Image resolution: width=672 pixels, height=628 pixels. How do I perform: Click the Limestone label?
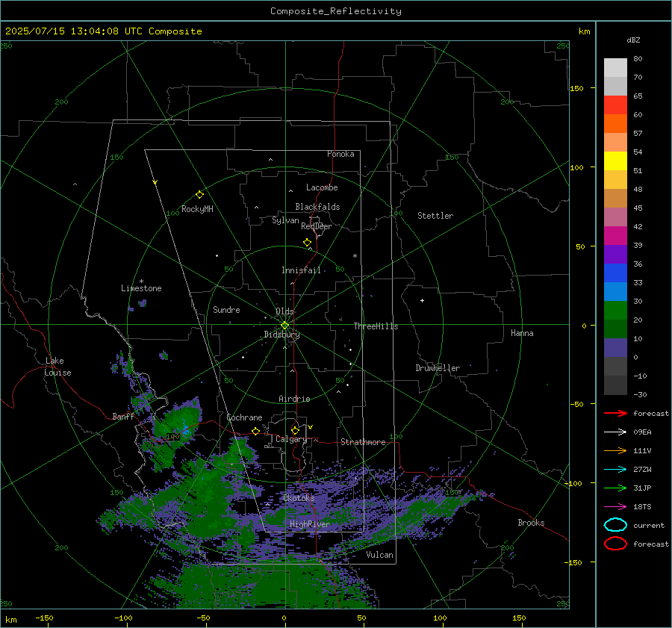coord(141,288)
